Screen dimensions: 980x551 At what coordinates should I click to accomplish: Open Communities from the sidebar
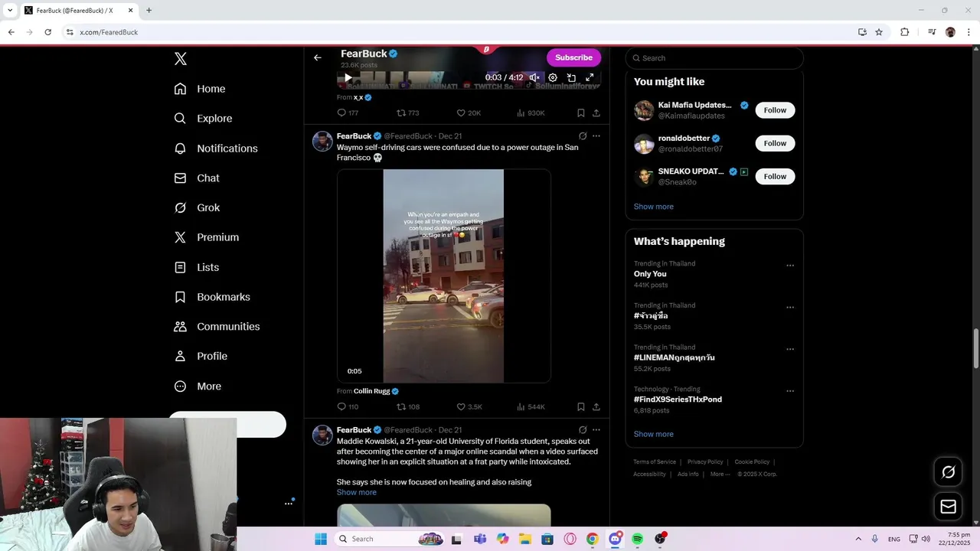pyautogui.click(x=217, y=327)
